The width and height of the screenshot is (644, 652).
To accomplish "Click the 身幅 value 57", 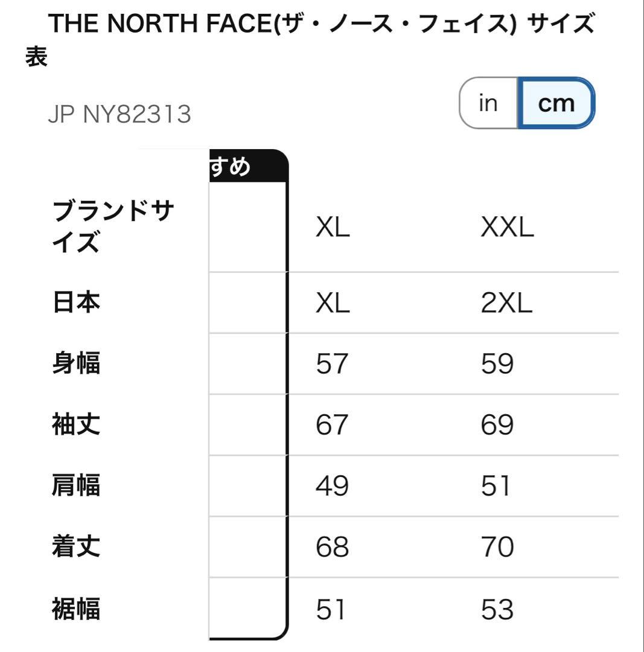I will click(x=332, y=364).
